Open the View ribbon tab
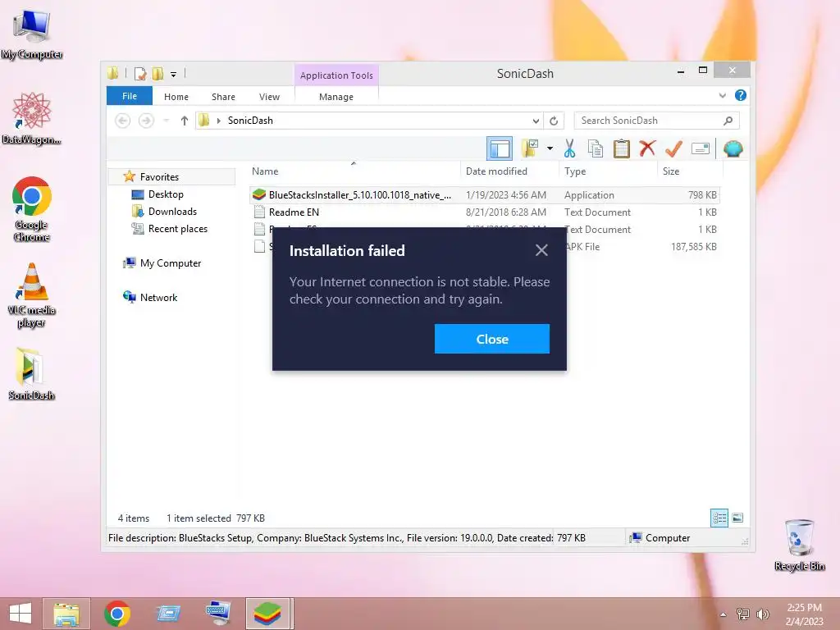This screenshot has width=840, height=630. click(269, 97)
